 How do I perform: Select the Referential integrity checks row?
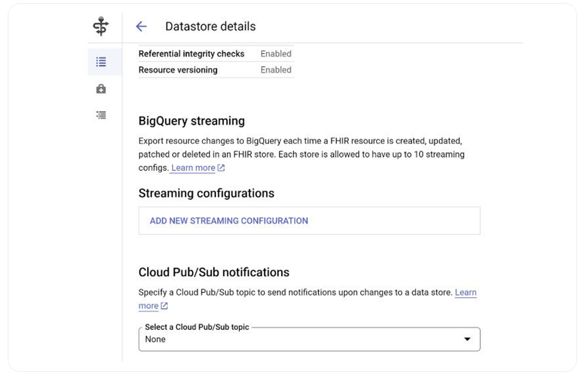pyautogui.click(x=191, y=53)
